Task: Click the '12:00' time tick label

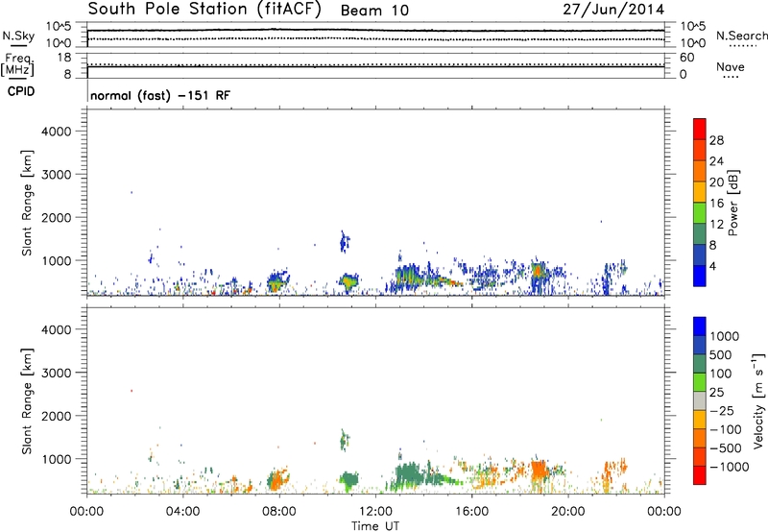Action: point(375,512)
